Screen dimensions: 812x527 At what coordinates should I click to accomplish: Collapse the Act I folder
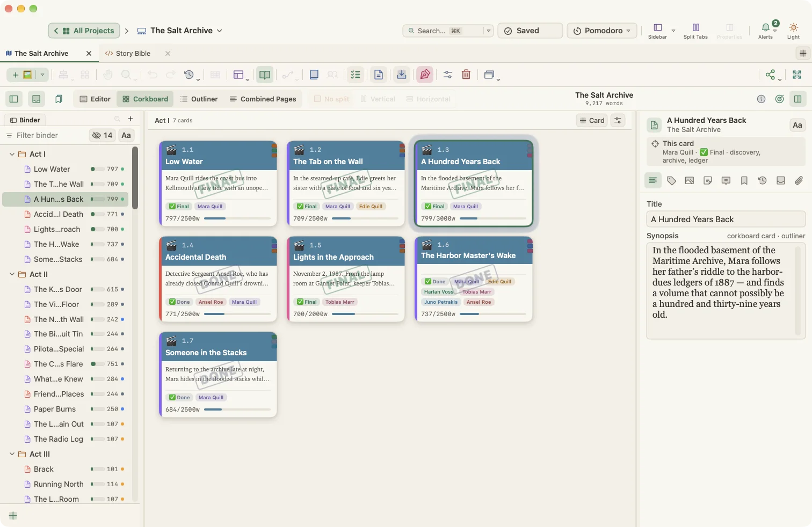(x=12, y=154)
